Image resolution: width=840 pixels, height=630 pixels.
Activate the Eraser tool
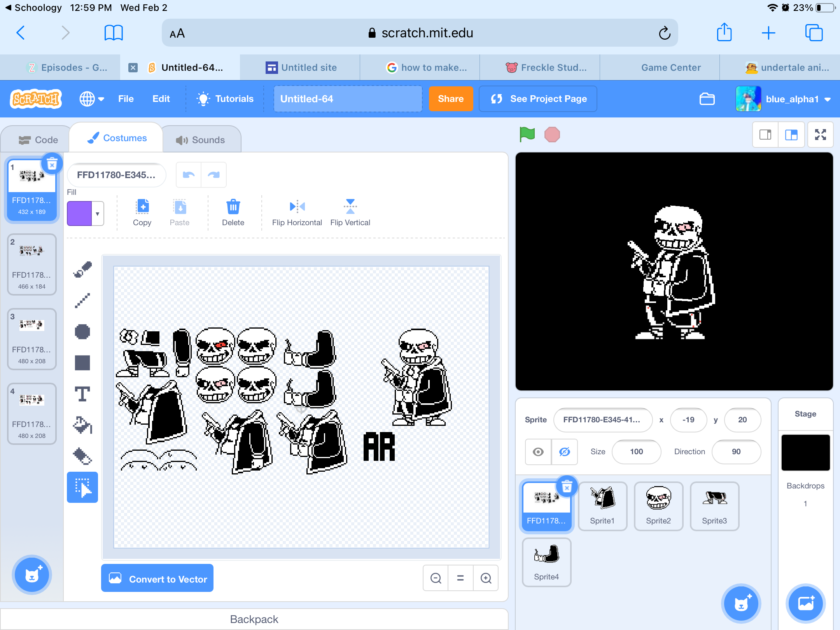click(x=82, y=456)
